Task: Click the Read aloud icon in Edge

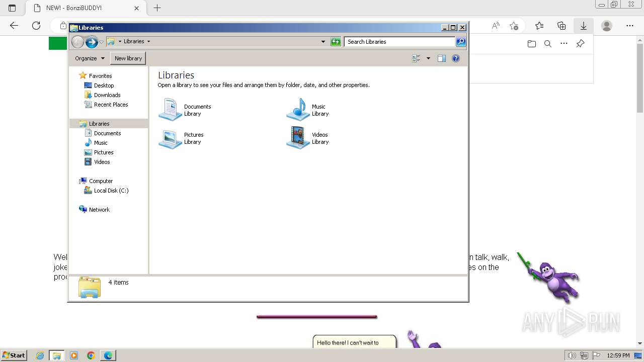Action: point(496,26)
